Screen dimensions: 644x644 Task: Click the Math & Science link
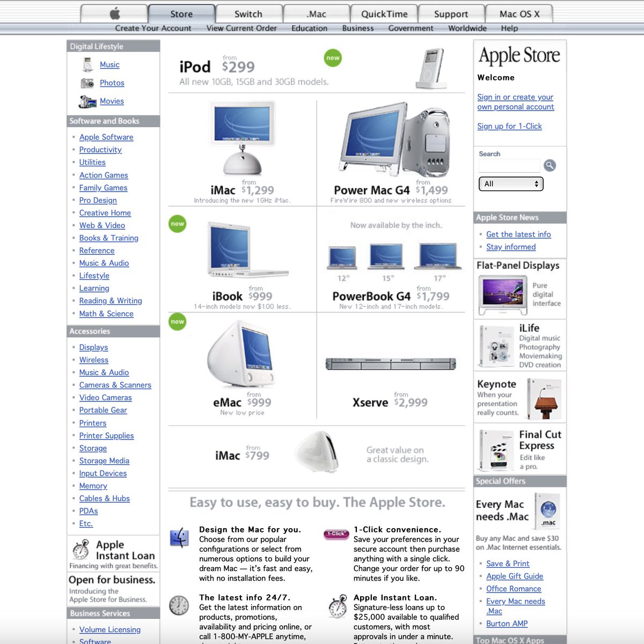(106, 313)
